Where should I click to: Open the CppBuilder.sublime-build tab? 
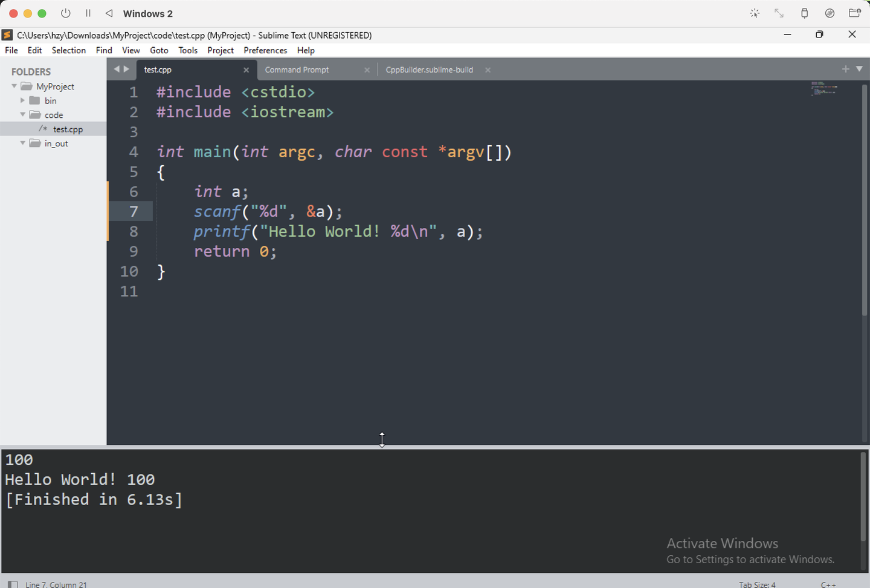coord(429,69)
